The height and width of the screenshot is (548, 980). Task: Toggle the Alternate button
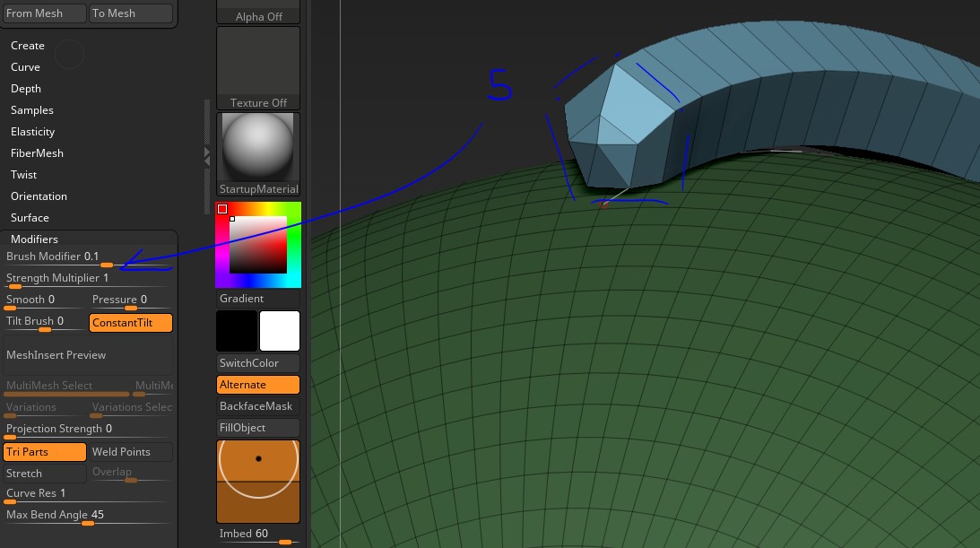(258, 385)
